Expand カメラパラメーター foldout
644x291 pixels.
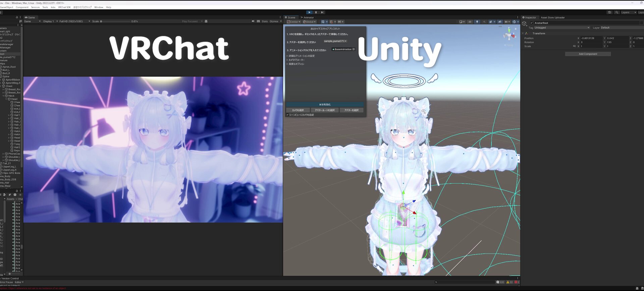point(296,60)
